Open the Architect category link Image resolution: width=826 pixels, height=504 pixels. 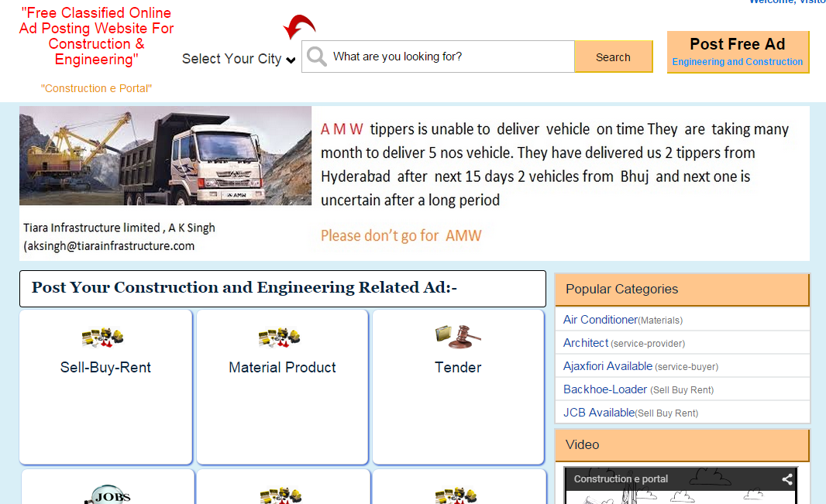(585, 343)
